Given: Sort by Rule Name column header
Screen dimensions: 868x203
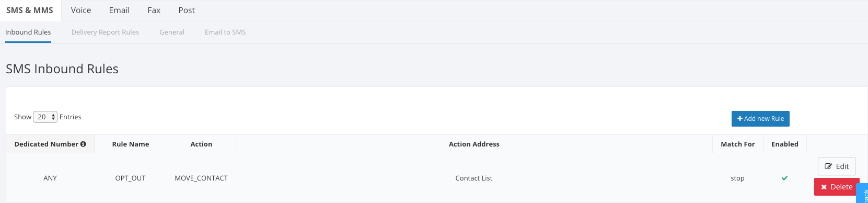Looking at the screenshot, I should pyautogui.click(x=131, y=144).
